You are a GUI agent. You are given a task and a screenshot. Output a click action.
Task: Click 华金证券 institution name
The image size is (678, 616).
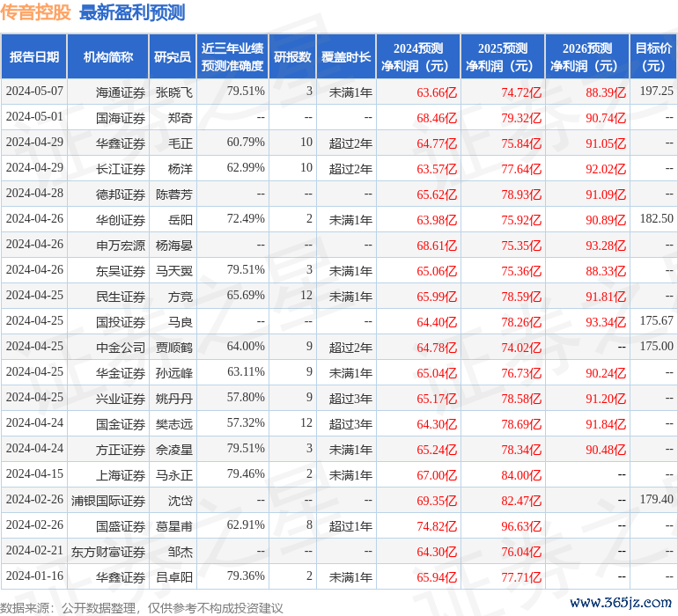(121, 372)
